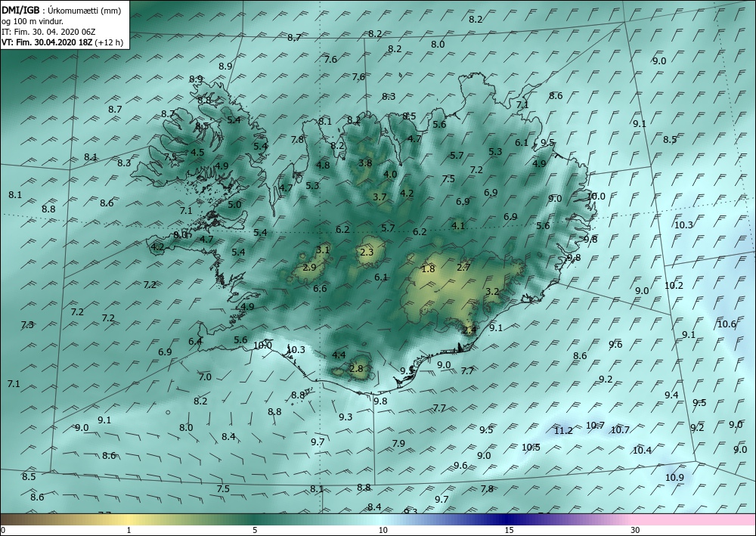Click the '5' label on the color scale
The image size is (756, 536).
[x=255, y=531]
